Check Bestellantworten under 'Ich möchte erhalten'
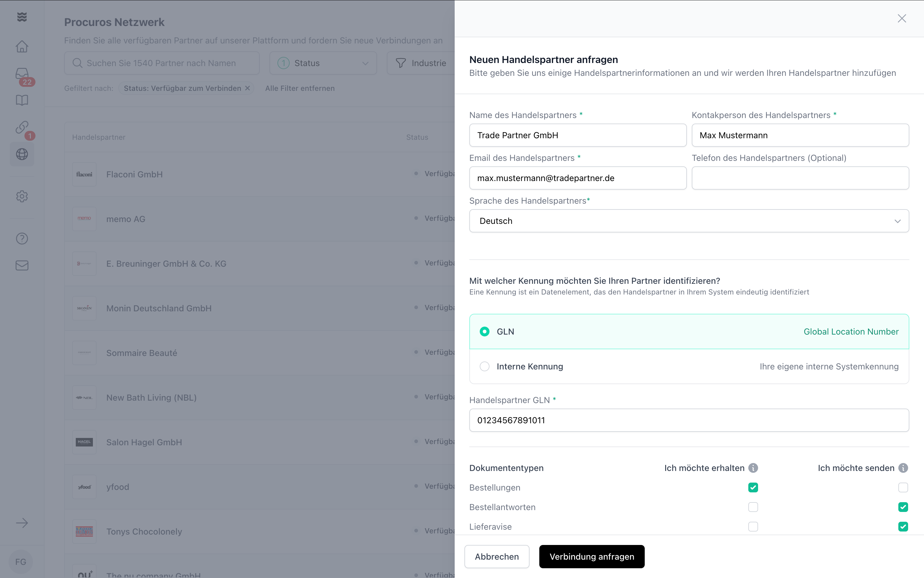Image resolution: width=924 pixels, height=578 pixels. click(753, 507)
